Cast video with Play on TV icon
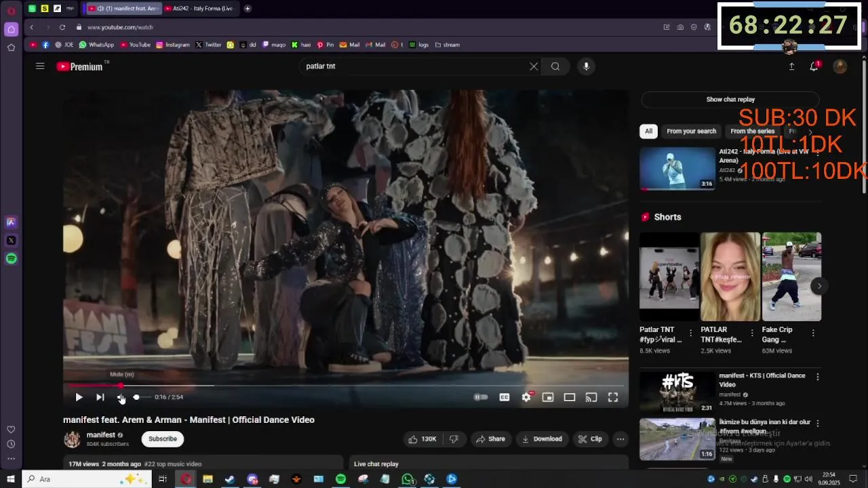868x488 pixels. click(591, 397)
